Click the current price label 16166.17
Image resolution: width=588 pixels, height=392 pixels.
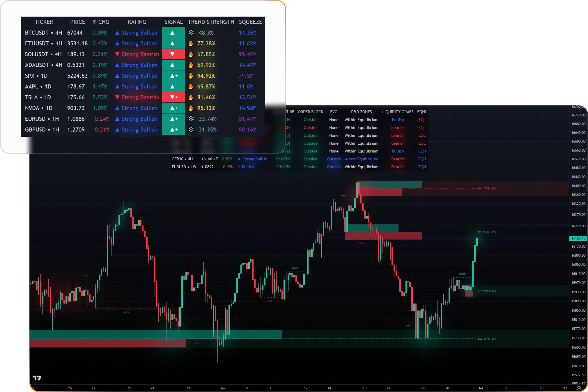coord(578,238)
